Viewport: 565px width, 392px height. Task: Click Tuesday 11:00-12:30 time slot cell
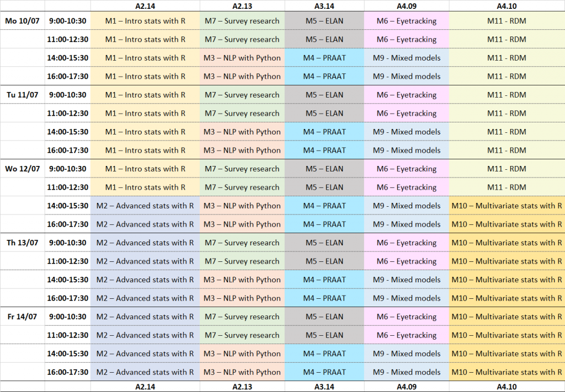tap(68, 113)
